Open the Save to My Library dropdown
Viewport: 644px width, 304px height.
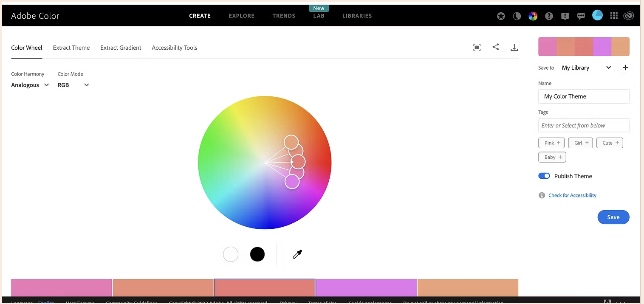tap(586, 68)
